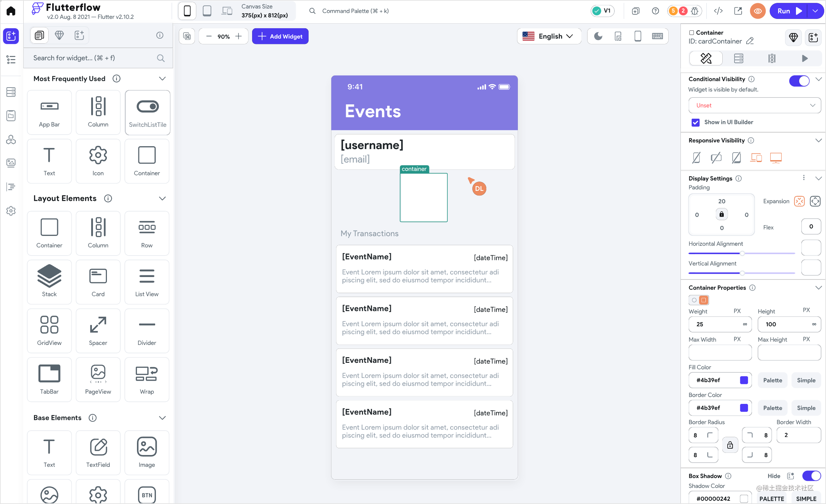
Task: Collapse Responsive Visibility section
Action: pyautogui.click(x=818, y=140)
